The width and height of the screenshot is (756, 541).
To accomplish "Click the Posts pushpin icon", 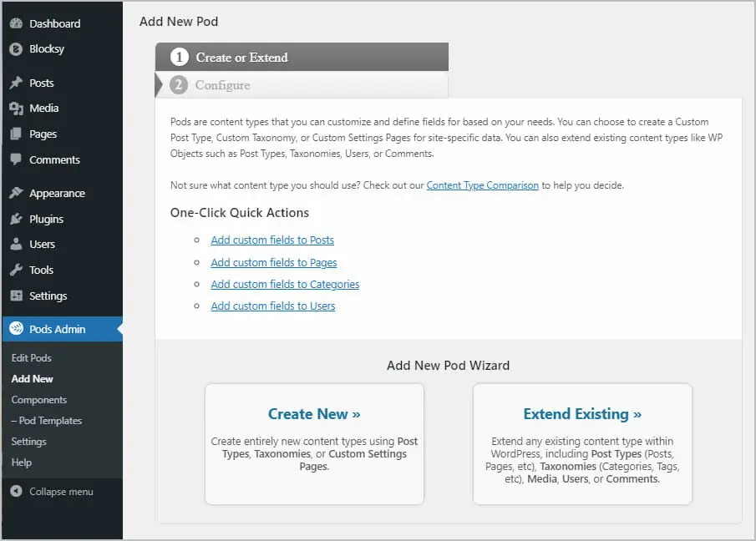I will coord(16,83).
